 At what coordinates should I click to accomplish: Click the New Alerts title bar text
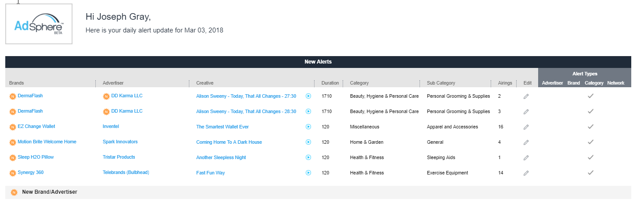318,62
